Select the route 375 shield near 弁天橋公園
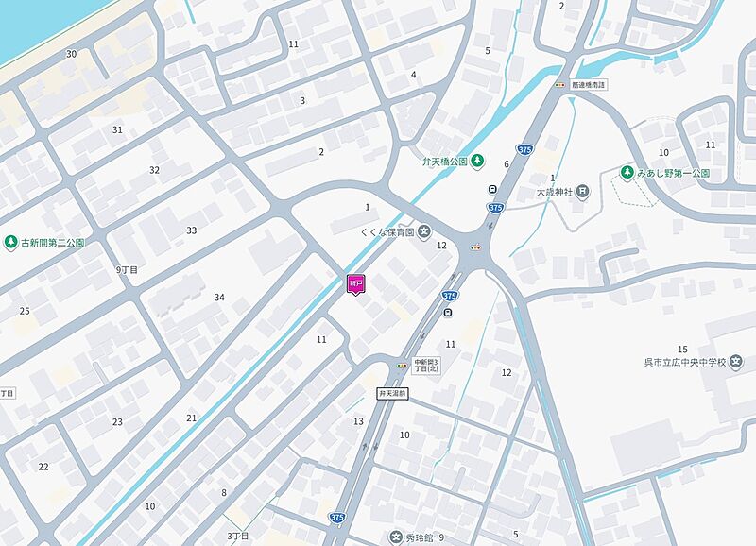Screen dimensions: 756x546 524,149
